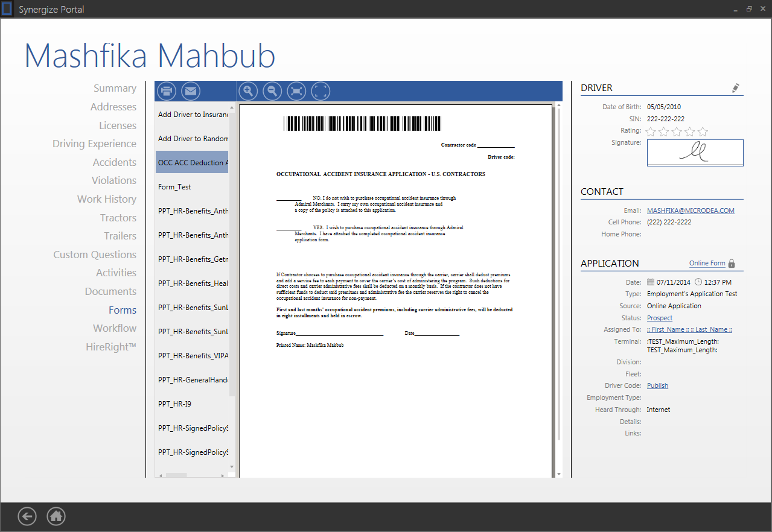Image resolution: width=772 pixels, height=532 pixels.
Task: Zoom out of the document
Action: (272, 91)
